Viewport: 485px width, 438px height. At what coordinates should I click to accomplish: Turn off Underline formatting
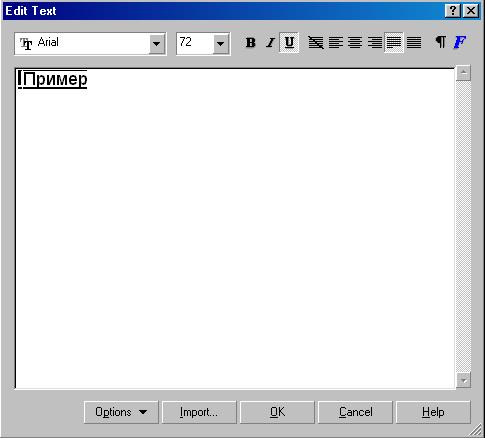point(289,43)
